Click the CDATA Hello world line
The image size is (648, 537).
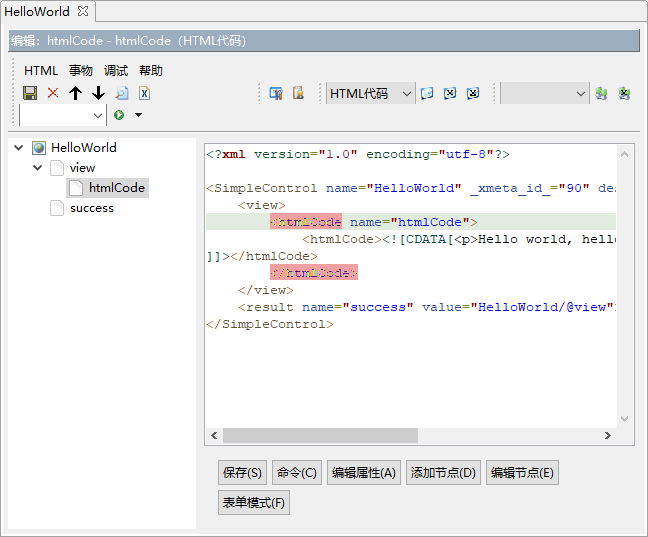coord(459,239)
